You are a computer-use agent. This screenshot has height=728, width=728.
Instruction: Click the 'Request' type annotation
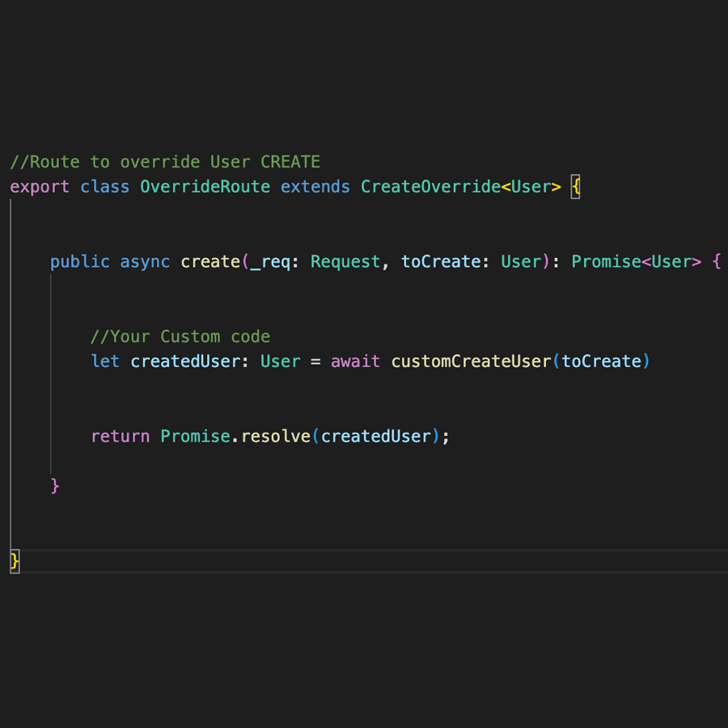click(x=345, y=262)
